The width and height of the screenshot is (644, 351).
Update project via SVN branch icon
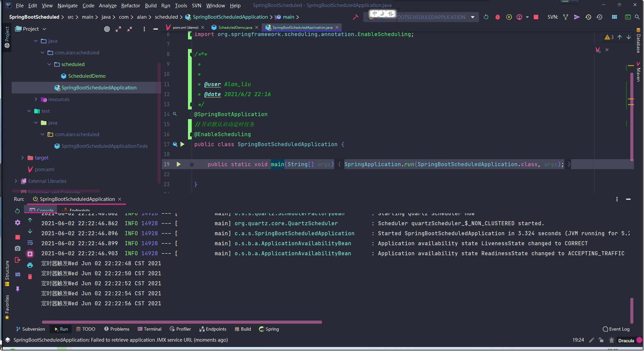[x=566, y=17]
